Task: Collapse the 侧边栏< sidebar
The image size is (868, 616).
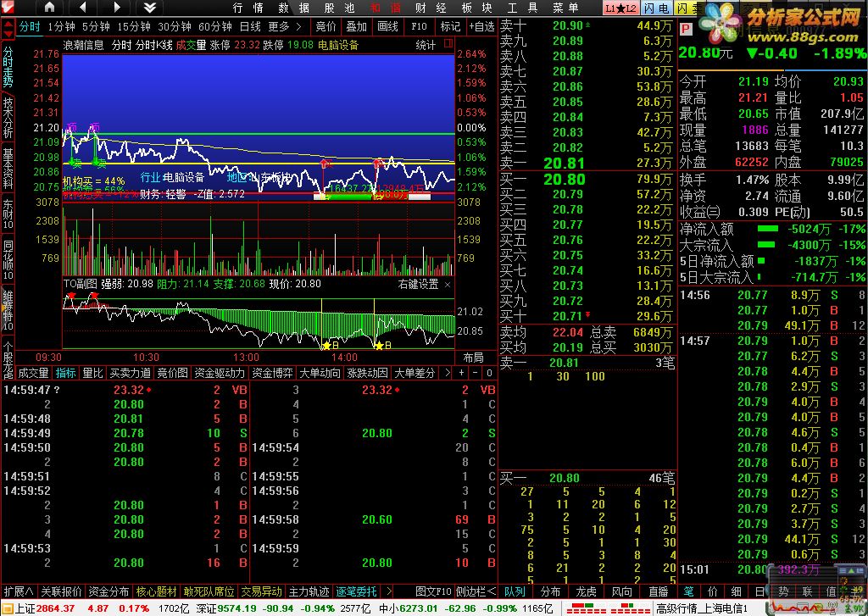Action: click(476, 591)
